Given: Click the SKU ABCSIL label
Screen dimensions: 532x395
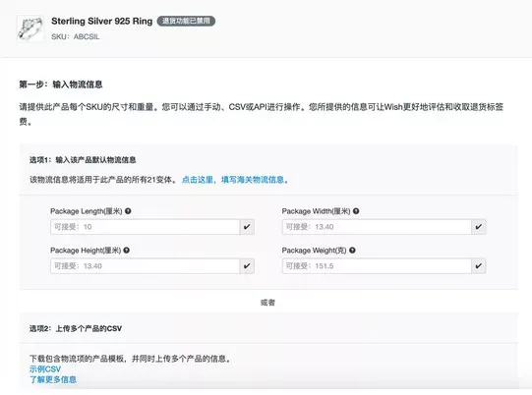Looking at the screenshot, I should pyautogui.click(x=76, y=36).
